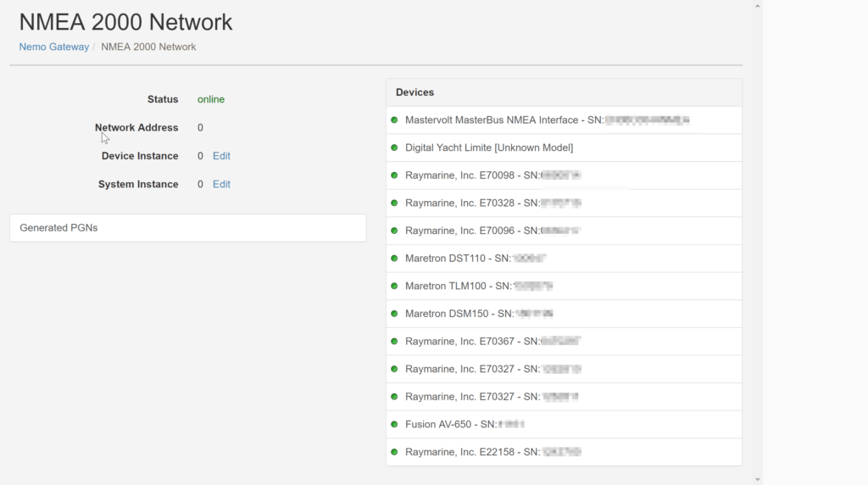Click the Status label
The height and width of the screenshot is (485, 868).
163,100
